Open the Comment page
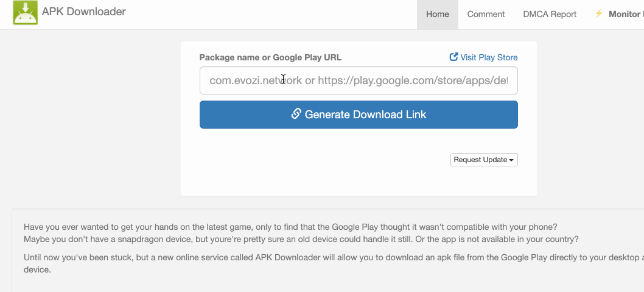Image resolution: width=644 pixels, height=292 pixels. tap(486, 15)
